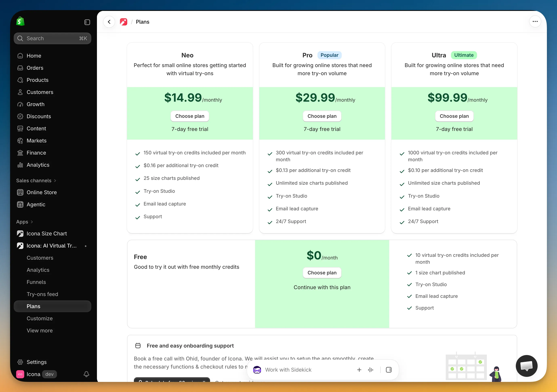Open the Icona app icon in breadcrumb
Viewport: 557px width, 392px height.
click(x=123, y=22)
